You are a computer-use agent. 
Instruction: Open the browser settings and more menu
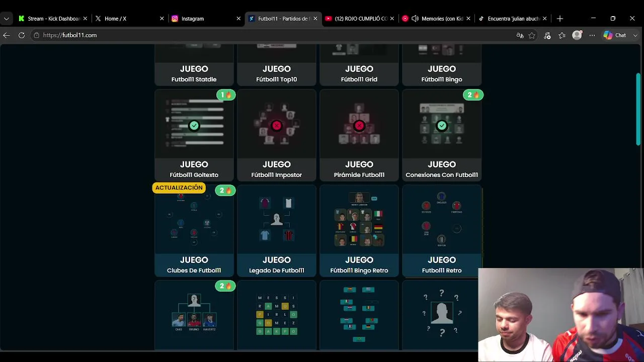click(x=592, y=35)
